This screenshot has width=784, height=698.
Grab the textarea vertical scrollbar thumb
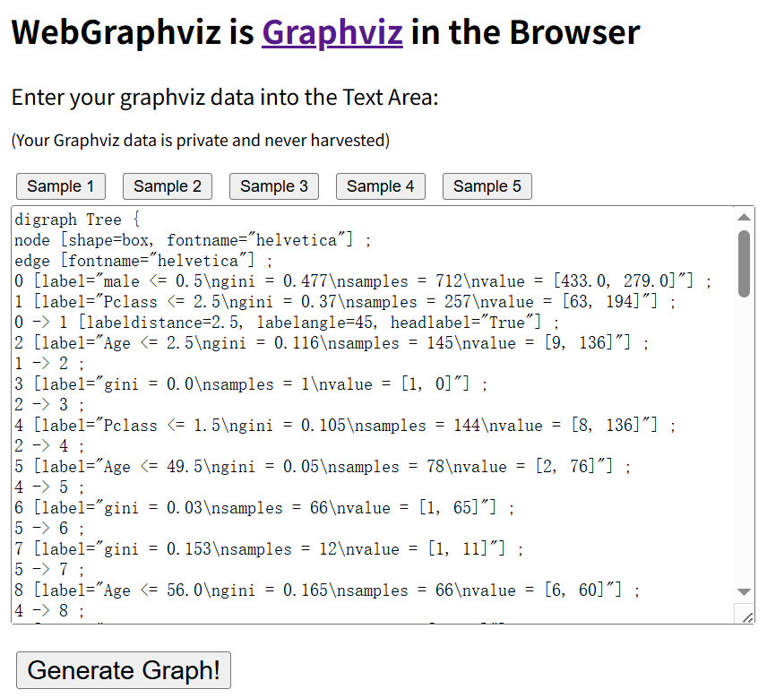pyautogui.click(x=744, y=263)
